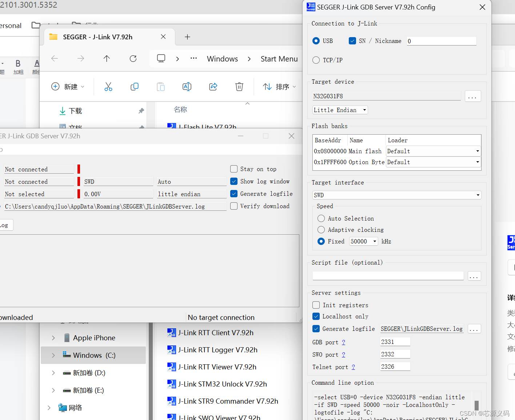515x420 pixels.
Task: Click the Paste clipboard icon in Explorer
Action: tap(161, 87)
